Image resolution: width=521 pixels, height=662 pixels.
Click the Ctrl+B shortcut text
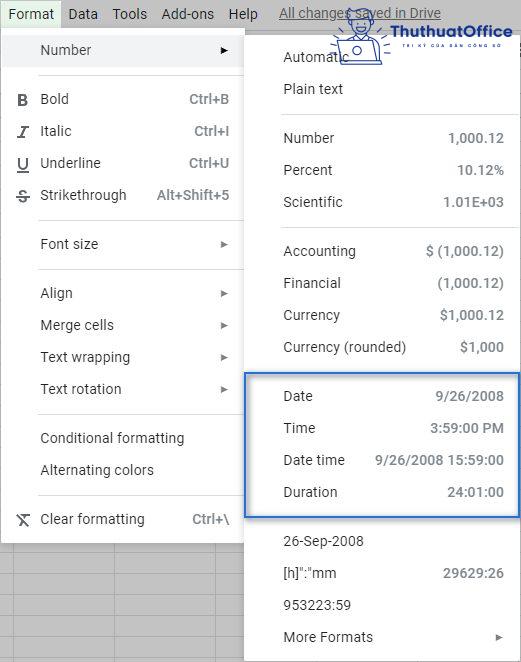[209, 100]
